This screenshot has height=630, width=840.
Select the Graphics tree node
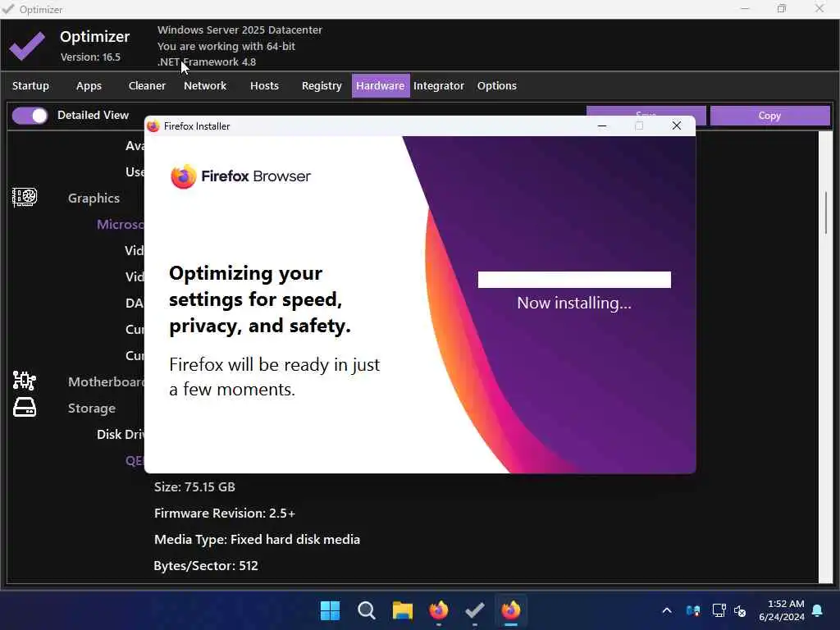(x=94, y=199)
